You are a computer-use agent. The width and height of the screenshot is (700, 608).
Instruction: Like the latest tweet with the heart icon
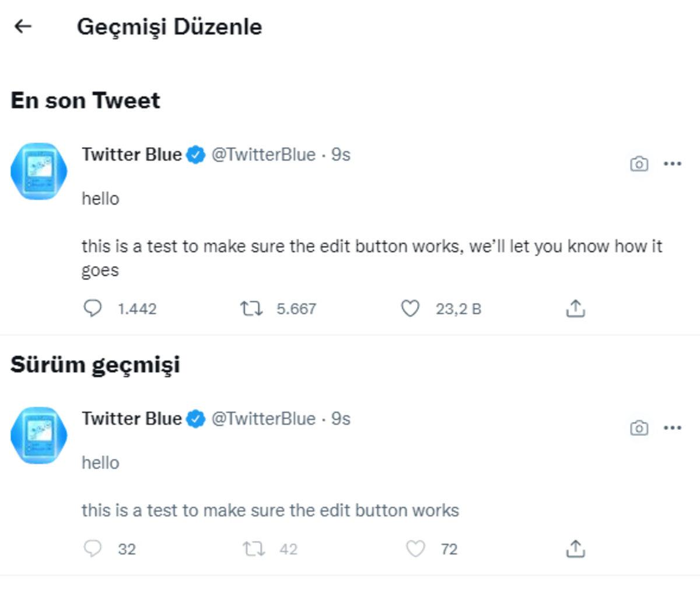point(411,309)
